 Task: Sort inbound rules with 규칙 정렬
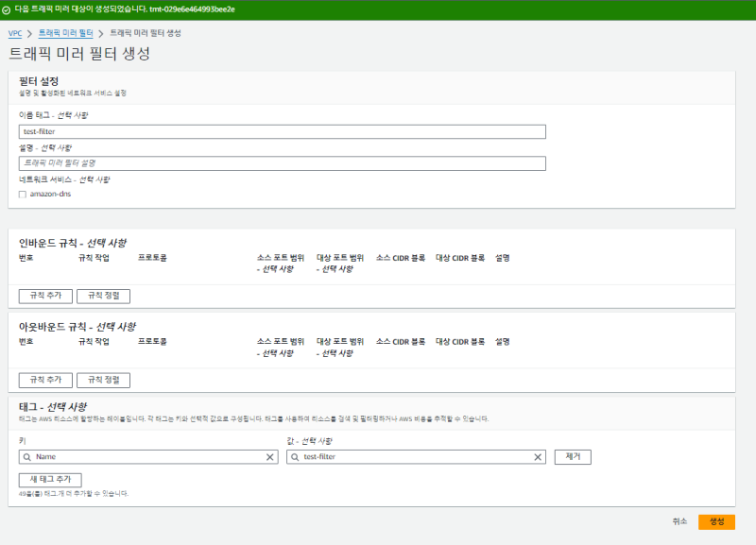[x=103, y=296]
